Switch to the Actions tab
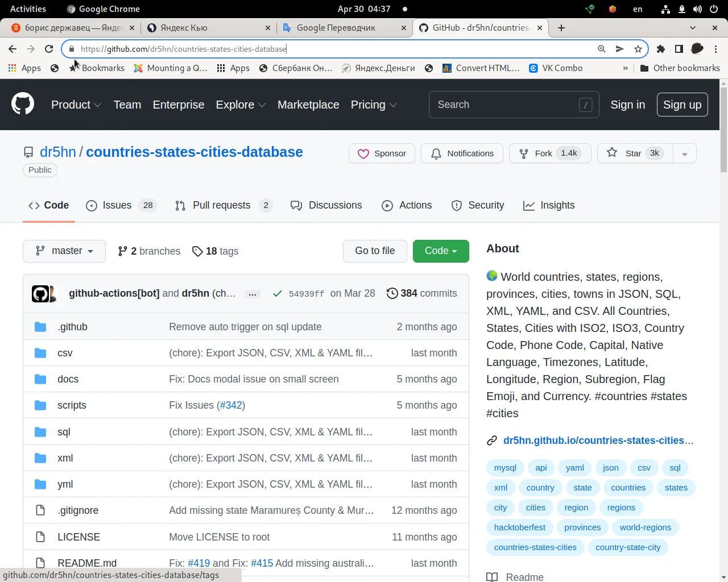This screenshot has width=728, height=582. 407,205
